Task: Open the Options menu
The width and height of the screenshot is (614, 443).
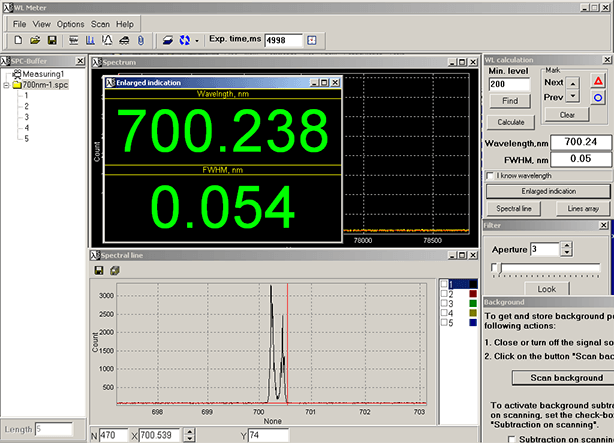Action: [70, 23]
